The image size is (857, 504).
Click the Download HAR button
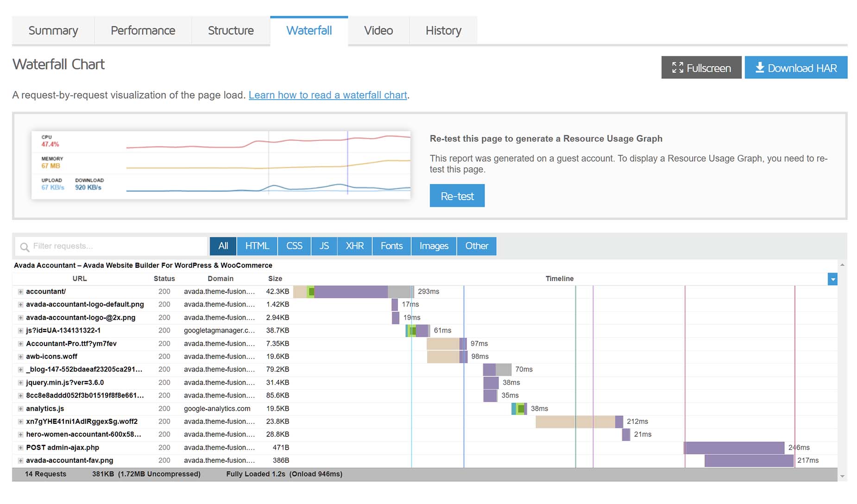[796, 68]
